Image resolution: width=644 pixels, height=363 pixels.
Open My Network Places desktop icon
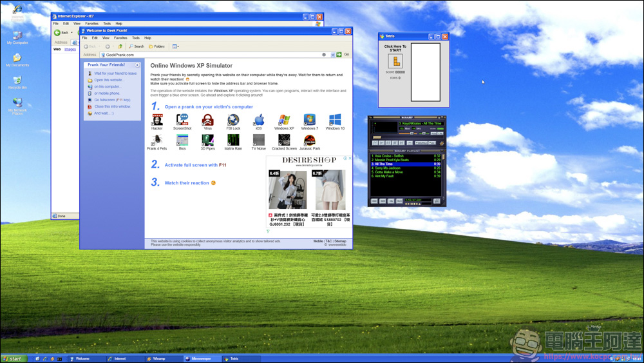(x=17, y=106)
